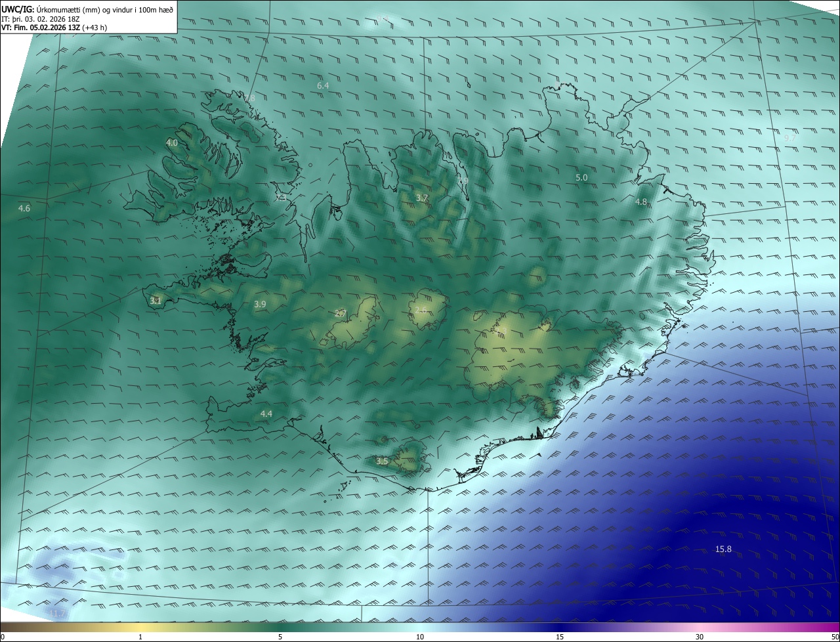Click the map title 'Úrkomumætti (mm) og vindur í 100m hæð'
The width and height of the screenshot is (840, 642).
104,9
